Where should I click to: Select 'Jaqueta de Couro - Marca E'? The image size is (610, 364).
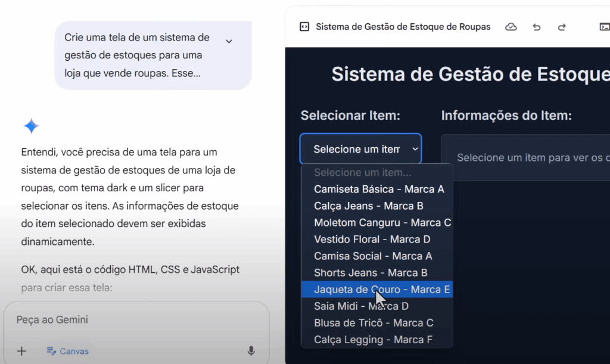[377, 290]
